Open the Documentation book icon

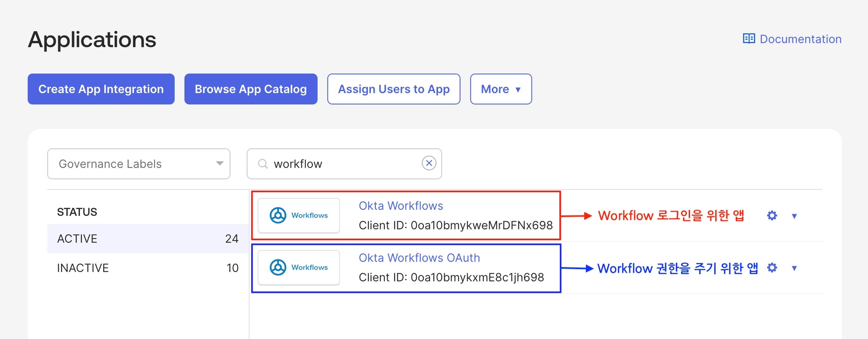coord(749,39)
